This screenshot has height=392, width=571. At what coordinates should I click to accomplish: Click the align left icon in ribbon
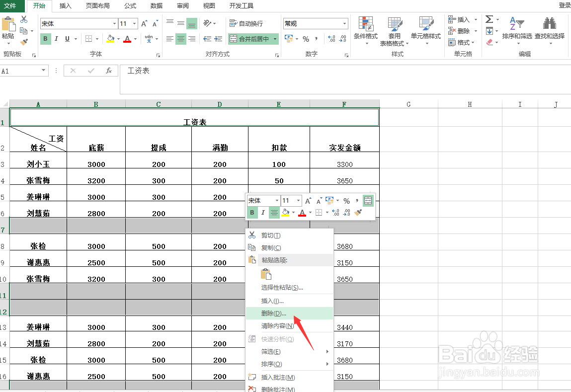coord(169,39)
